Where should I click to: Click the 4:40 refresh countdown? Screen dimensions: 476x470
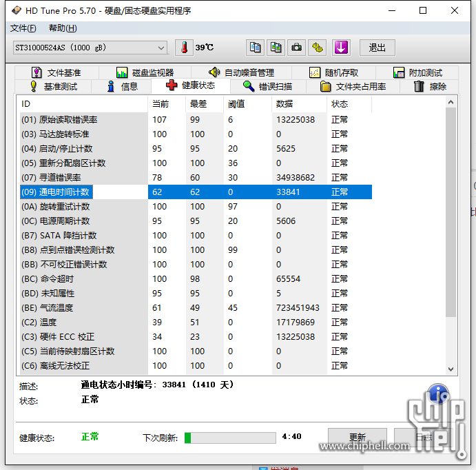tap(291, 437)
